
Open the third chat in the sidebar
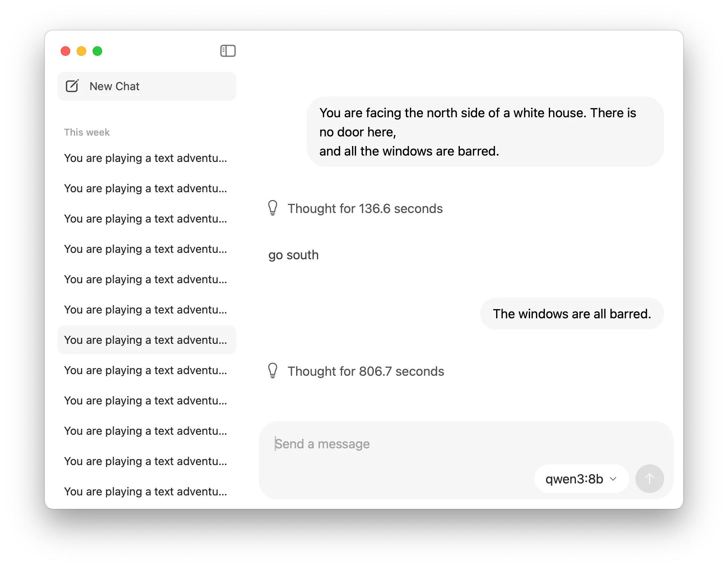146,219
